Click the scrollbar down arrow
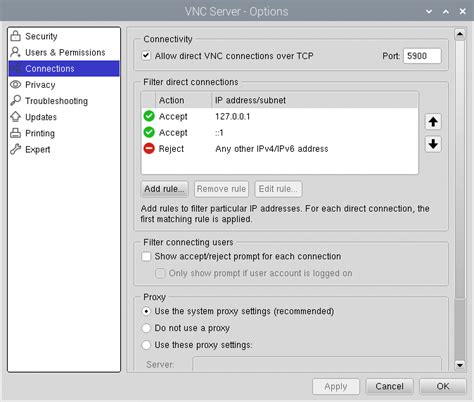The height and width of the screenshot is (402, 474). pos(460,365)
